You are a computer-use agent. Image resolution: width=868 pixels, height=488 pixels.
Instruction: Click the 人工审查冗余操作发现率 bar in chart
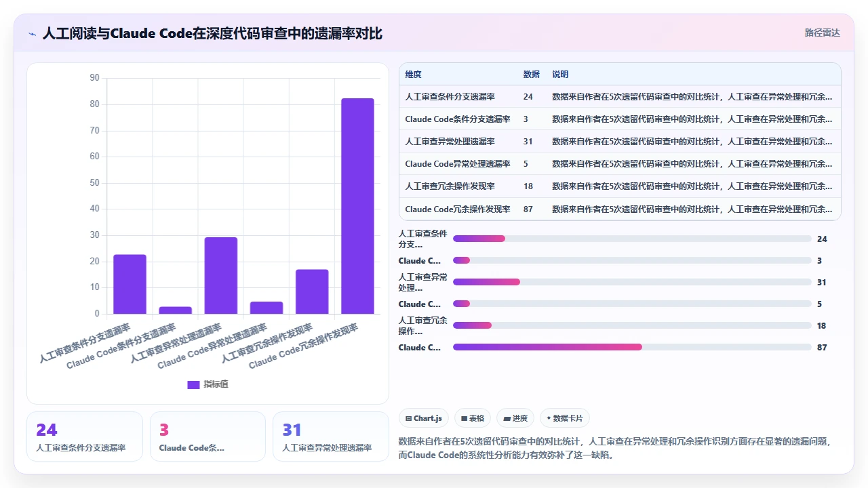tap(312, 291)
